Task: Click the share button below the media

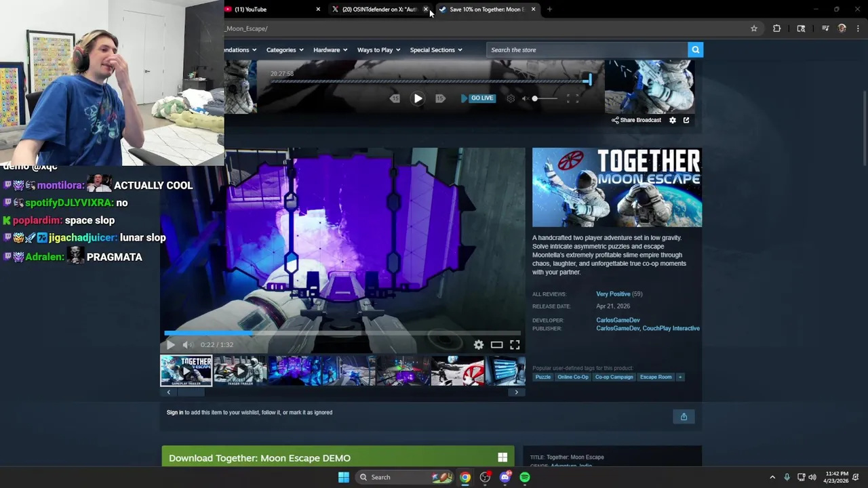Action: (x=684, y=417)
